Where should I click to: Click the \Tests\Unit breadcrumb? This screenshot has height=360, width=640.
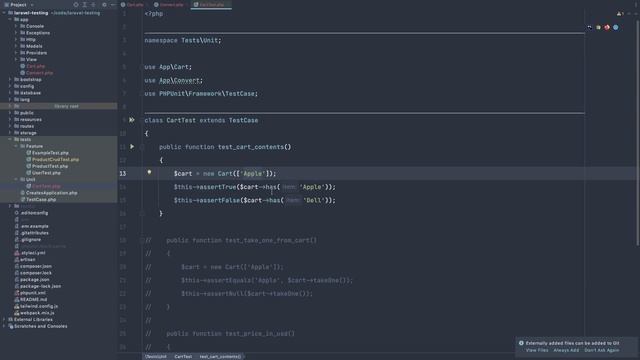tap(156, 357)
